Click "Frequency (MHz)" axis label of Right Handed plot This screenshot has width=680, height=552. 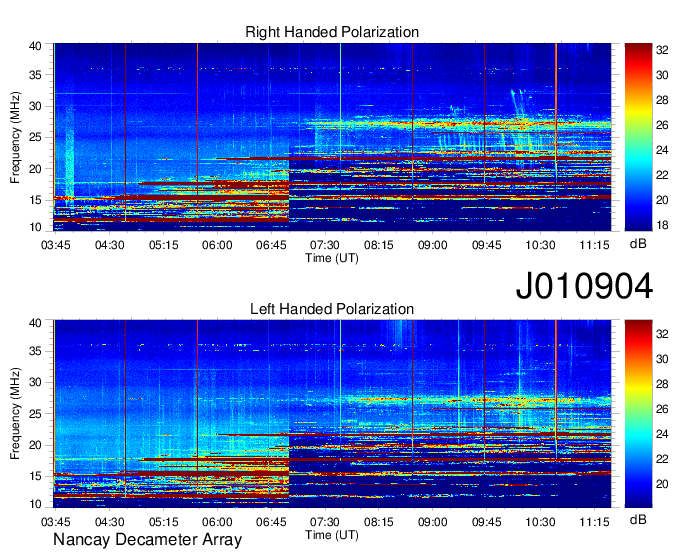click(x=15, y=137)
